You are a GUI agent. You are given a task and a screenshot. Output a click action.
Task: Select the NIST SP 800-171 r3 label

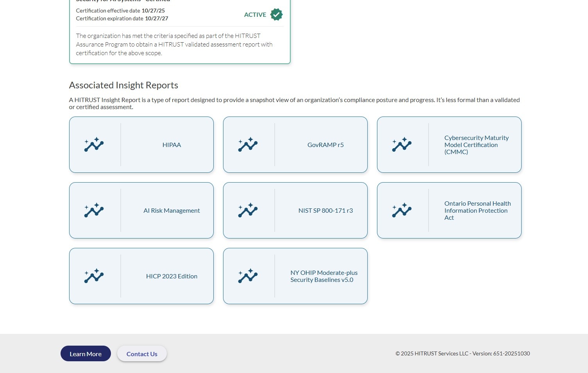tap(325, 211)
